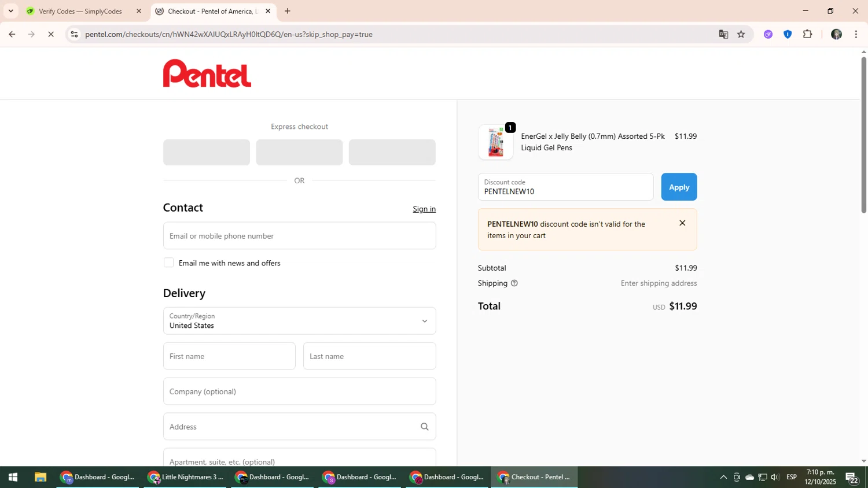Check Email me with news and offers

click(168, 263)
